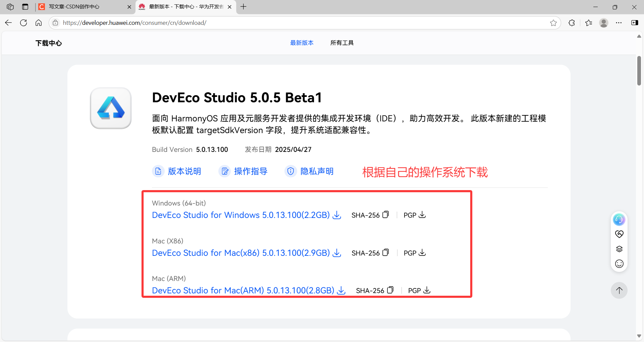Screen dimensions: 644x342
Task: Copy SHA-256 for Mac(x86) package
Action: click(386, 252)
